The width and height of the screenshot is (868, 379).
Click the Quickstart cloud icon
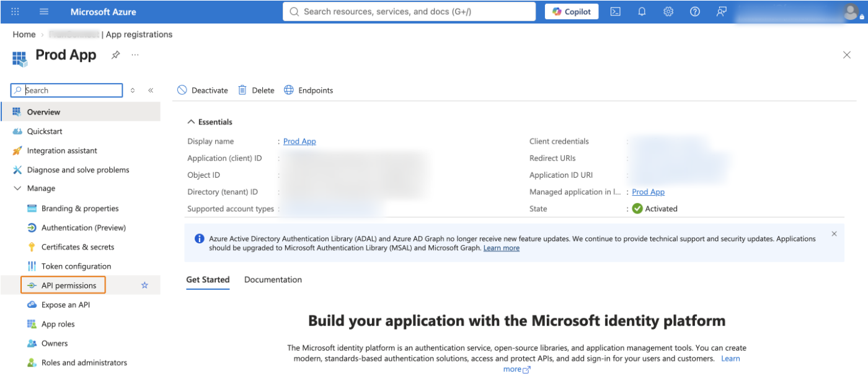point(17,131)
